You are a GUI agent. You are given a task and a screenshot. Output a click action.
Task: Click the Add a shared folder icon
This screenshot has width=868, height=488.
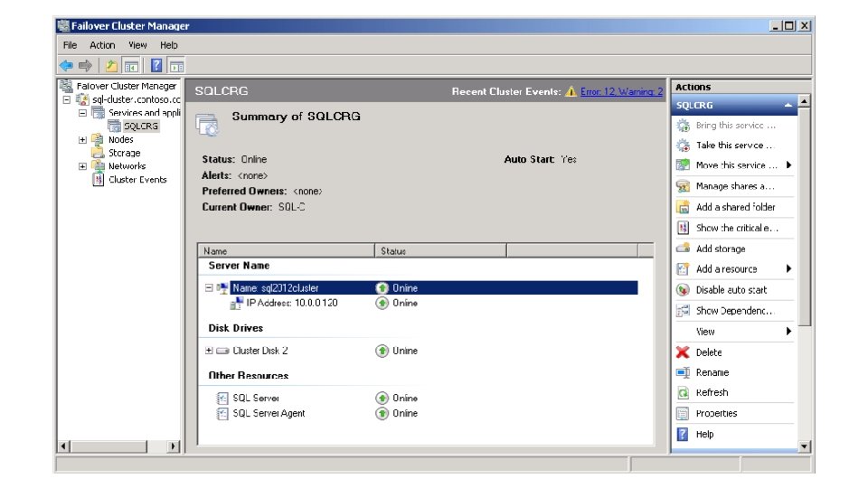tap(684, 207)
